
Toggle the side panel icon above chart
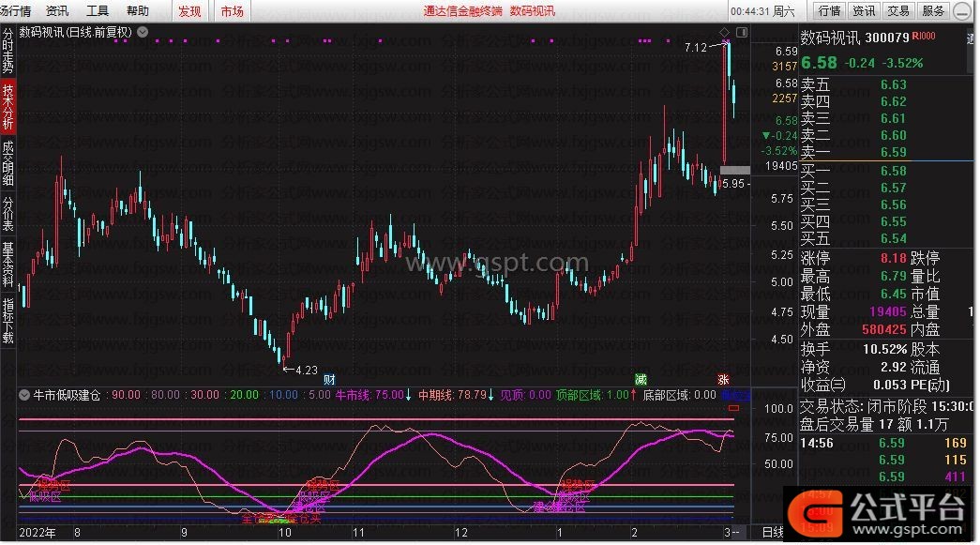coord(742,33)
